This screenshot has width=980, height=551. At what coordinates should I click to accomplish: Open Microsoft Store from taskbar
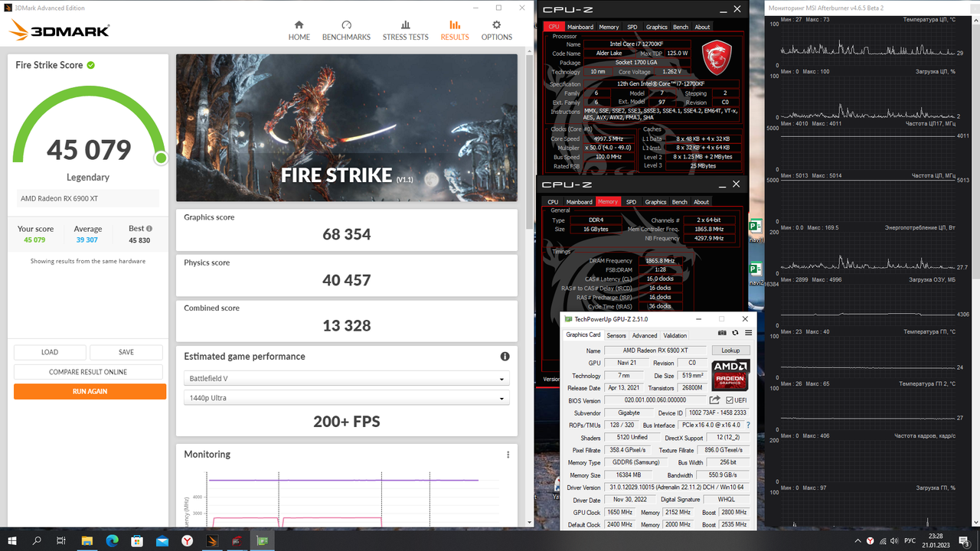pyautogui.click(x=137, y=540)
